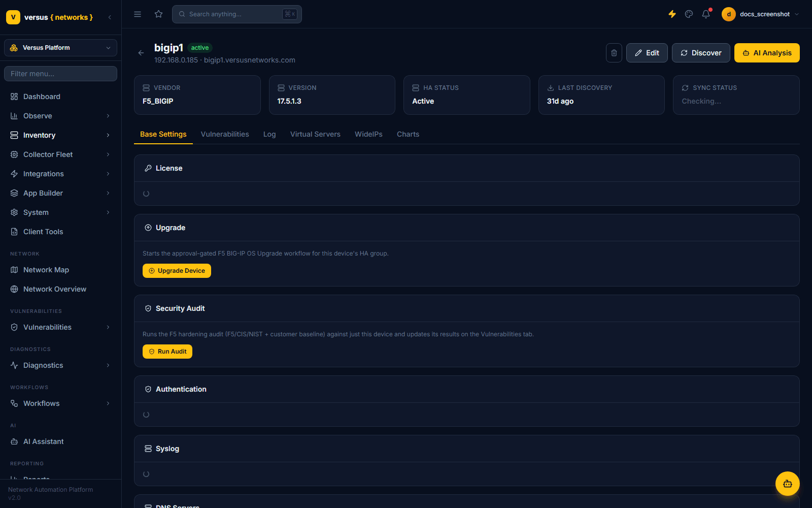Click the AI Analysis button
Screen dimensions: 812x508
click(x=767, y=53)
